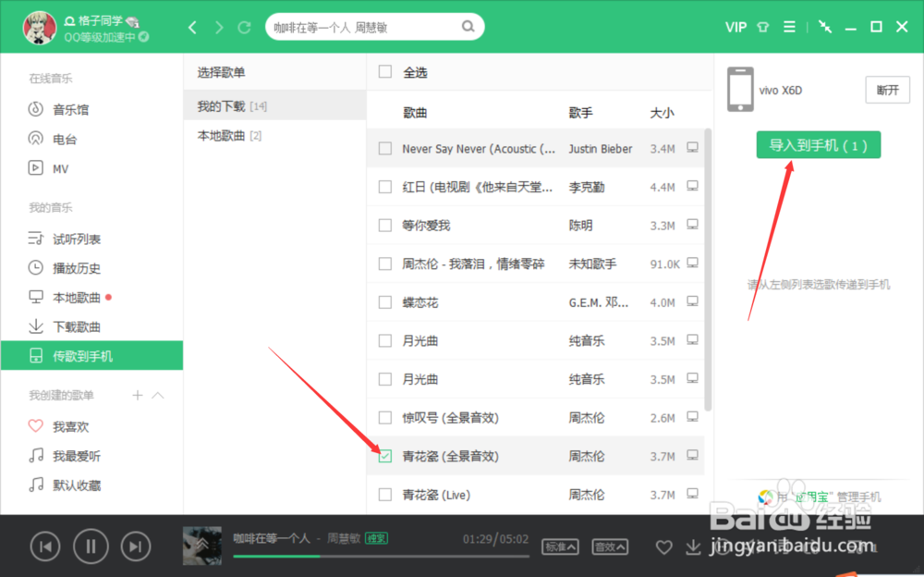The height and width of the screenshot is (577, 924).
Task: Tick the 全选 select-all checkbox
Action: (384, 72)
